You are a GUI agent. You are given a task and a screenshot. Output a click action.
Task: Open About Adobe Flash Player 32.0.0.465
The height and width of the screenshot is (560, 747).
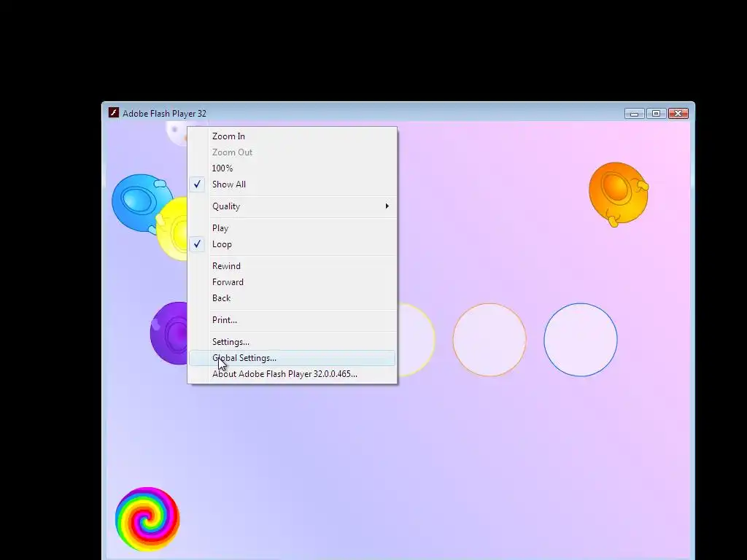[292, 374]
